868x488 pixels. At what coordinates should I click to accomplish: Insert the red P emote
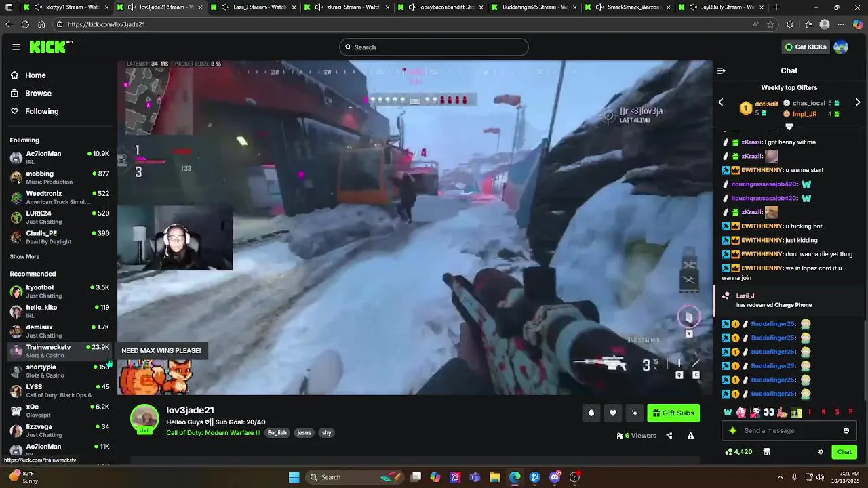850,412
